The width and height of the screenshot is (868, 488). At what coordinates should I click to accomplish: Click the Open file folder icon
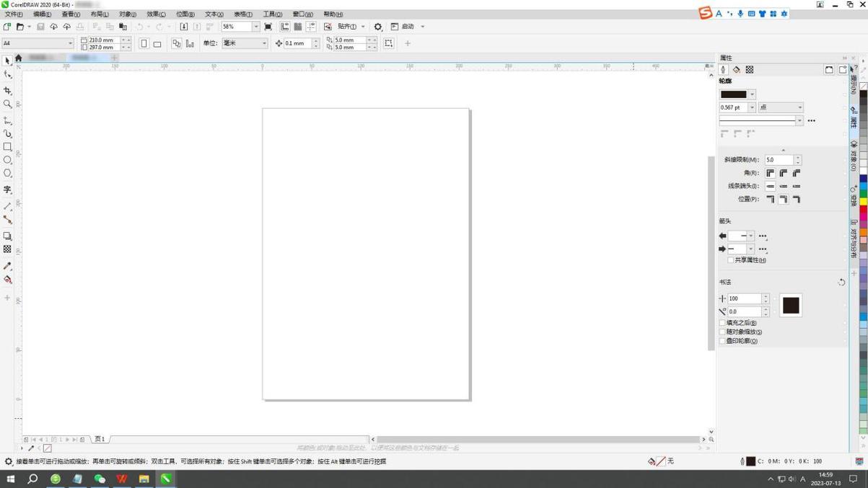tap(19, 27)
